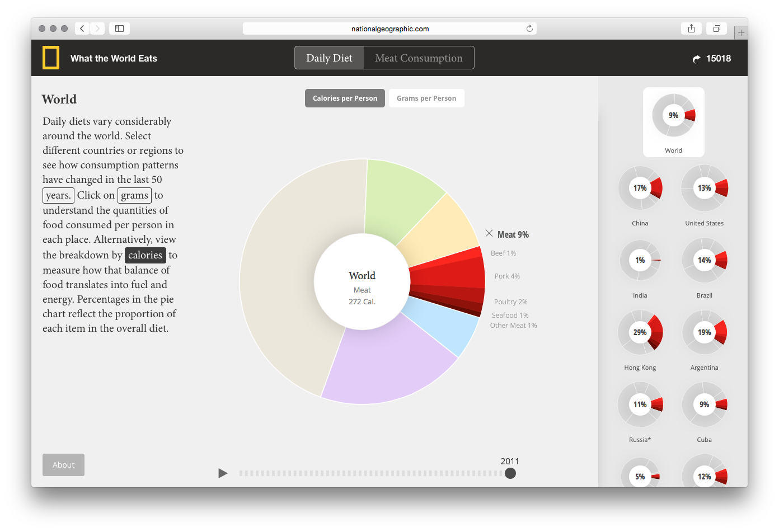This screenshot has width=779, height=532.
Task: Select the Calories per Person toggle
Action: (345, 98)
